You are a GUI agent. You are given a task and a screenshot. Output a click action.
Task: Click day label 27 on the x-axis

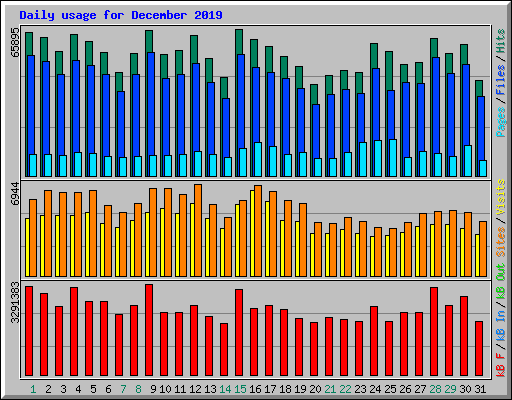coord(420,389)
